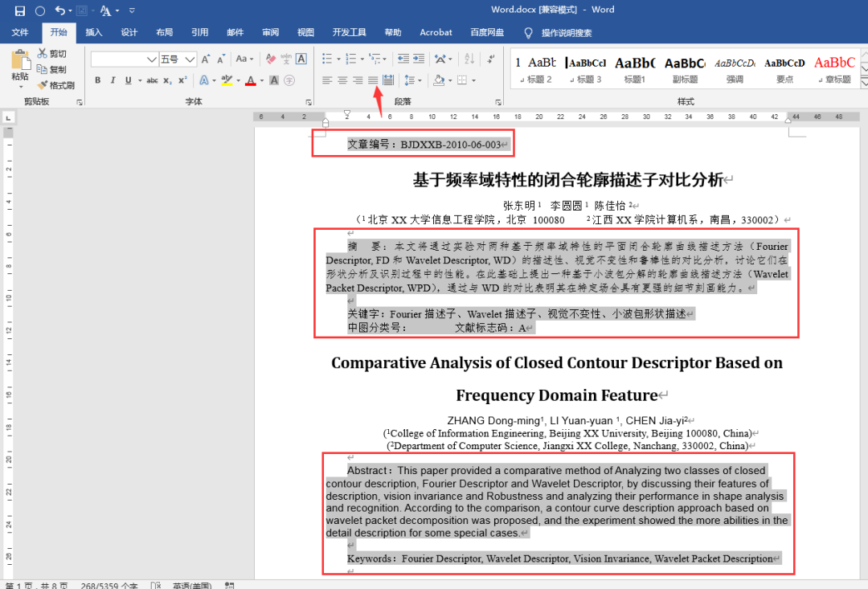Toggle Bold formatting
Viewport: 868px width, 589px height.
click(97, 80)
